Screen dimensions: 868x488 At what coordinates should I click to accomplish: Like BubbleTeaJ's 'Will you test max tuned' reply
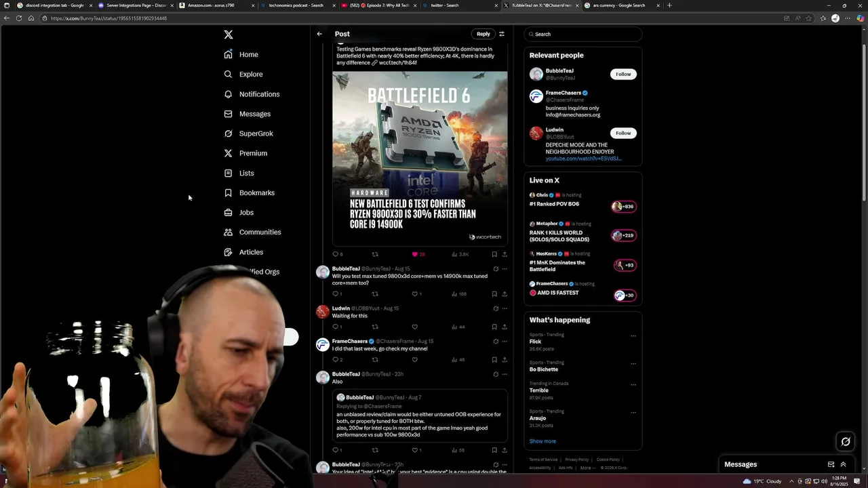[x=415, y=294]
